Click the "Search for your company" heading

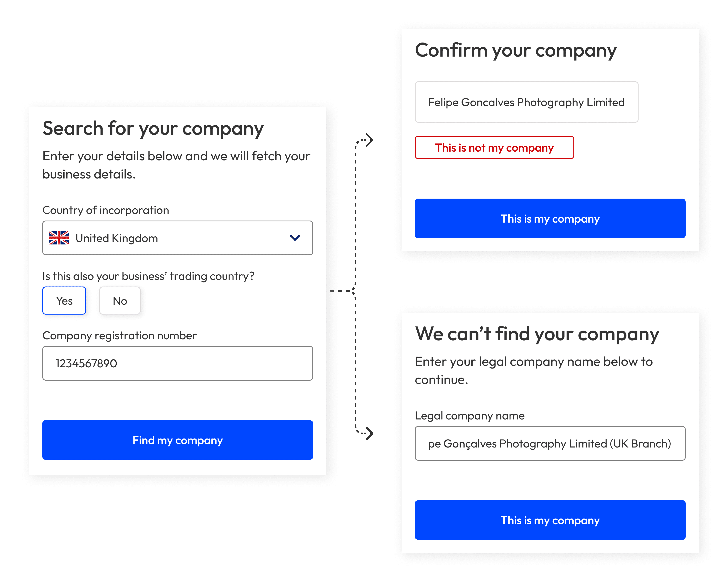(x=153, y=128)
